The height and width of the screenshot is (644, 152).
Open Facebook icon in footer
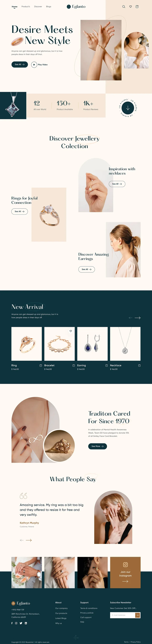pyautogui.click(x=12, y=623)
